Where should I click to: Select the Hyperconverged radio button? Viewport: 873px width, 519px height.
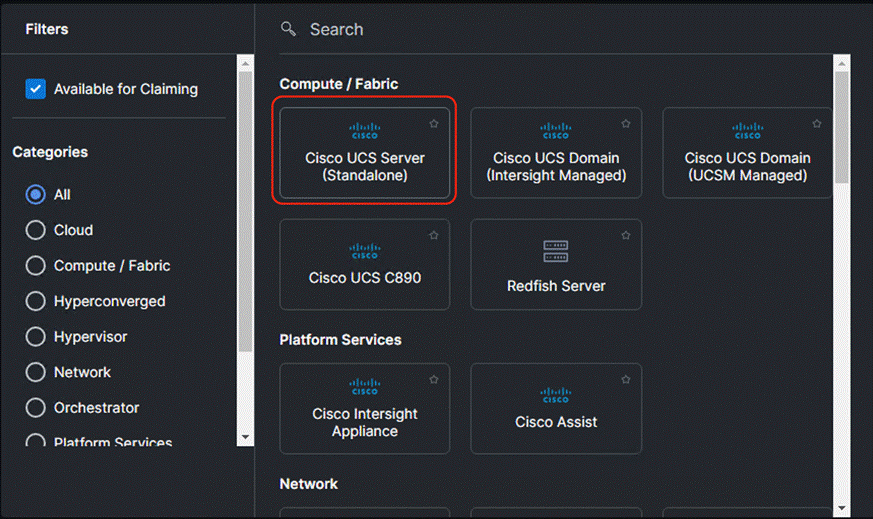point(36,301)
